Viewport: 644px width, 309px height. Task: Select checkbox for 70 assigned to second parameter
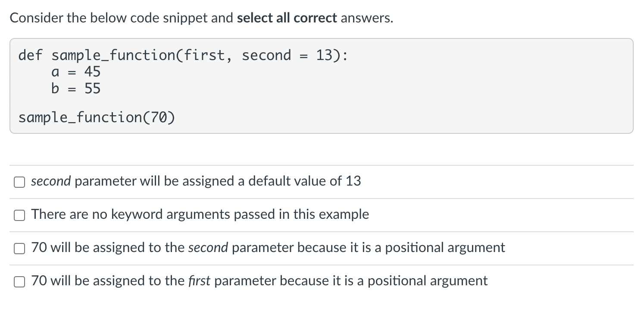pyautogui.click(x=19, y=249)
